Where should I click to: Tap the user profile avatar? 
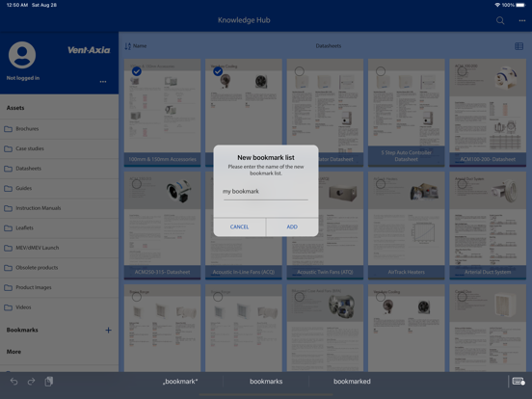pos(22,55)
